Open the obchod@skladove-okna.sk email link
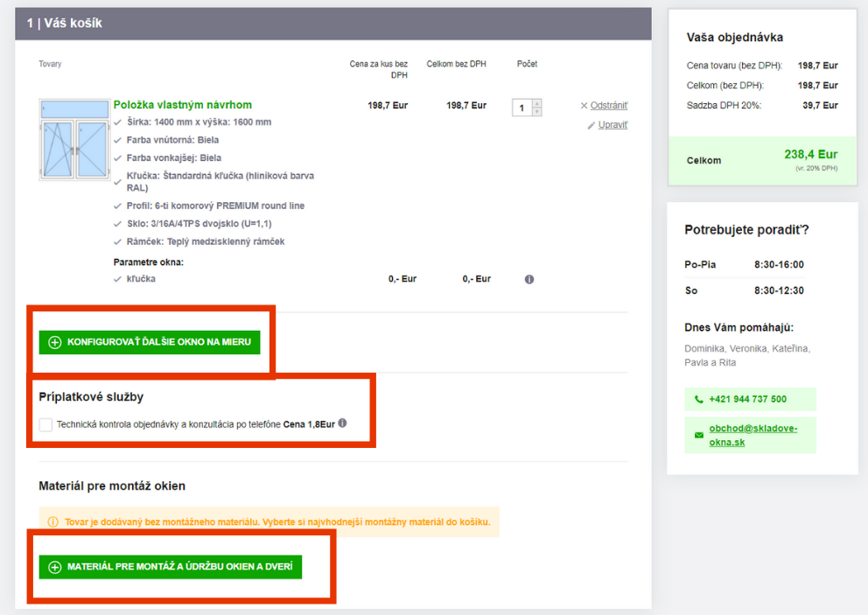This screenshot has width=868, height=615. [x=752, y=435]
